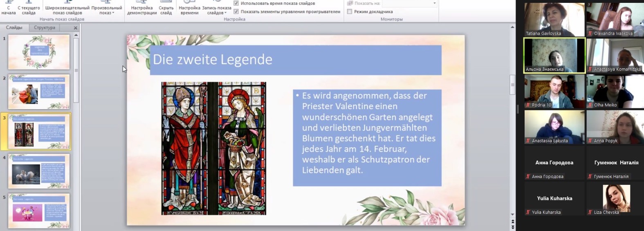This screenshot has width=644, height=231.
Task: Enable Режим докладчика checkbox
Action: tap(350, 11)
